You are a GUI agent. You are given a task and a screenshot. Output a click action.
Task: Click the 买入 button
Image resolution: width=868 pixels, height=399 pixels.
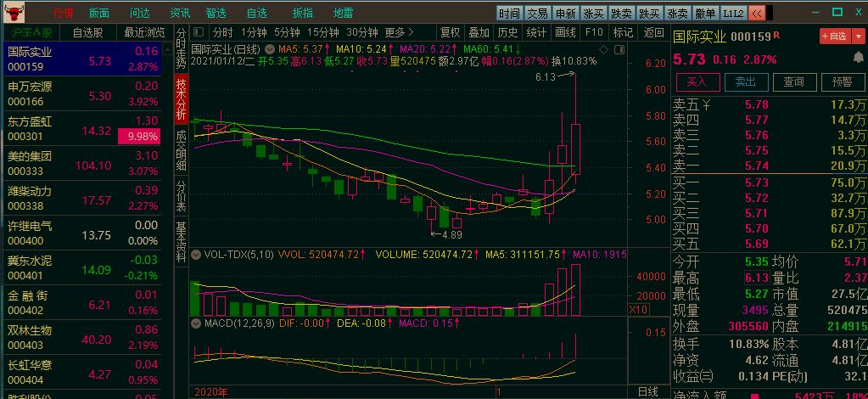pyautogui.click(x=697, y=82)
